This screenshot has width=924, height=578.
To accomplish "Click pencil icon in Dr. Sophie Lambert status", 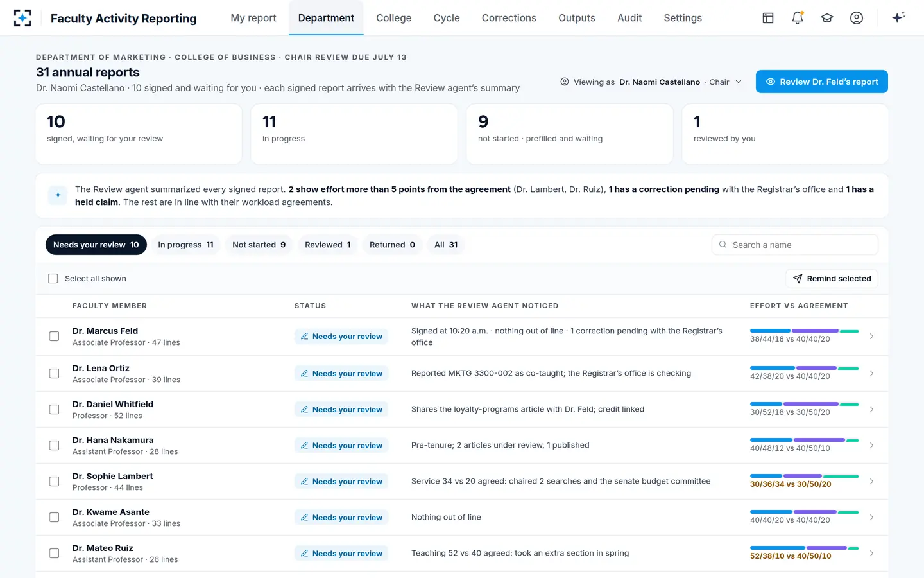I will [x=305, y=482].
